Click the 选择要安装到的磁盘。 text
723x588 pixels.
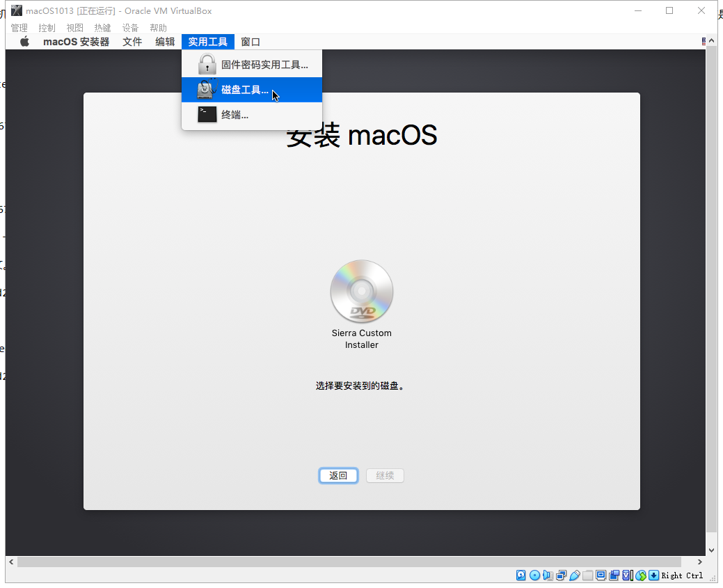(x=362, y=386)
